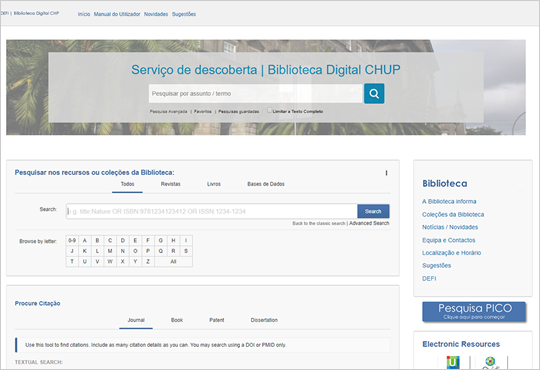Open the colorful globe electronic resource icon
This screenshot has width=540, height=370.
(x=490, y=363)
